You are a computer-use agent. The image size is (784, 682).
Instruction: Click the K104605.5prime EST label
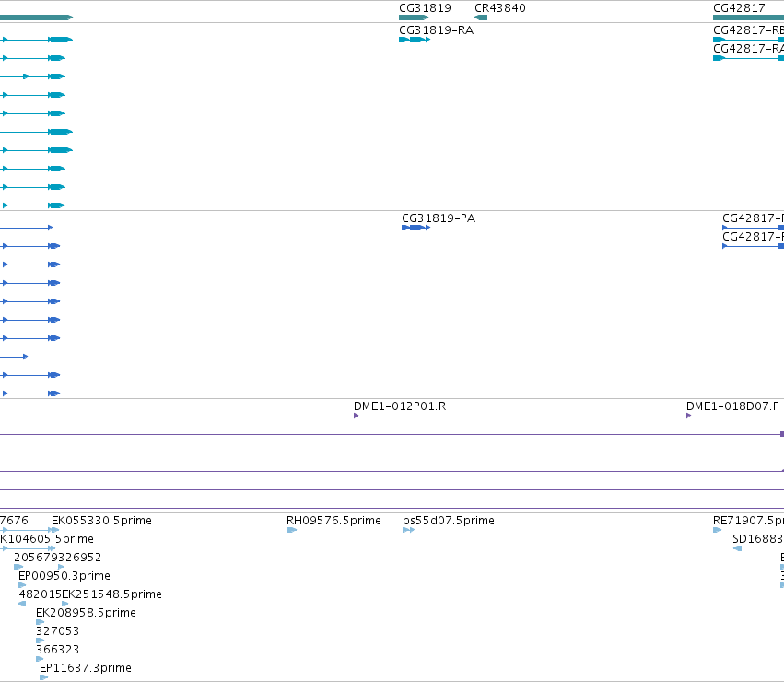pos(47,539)
